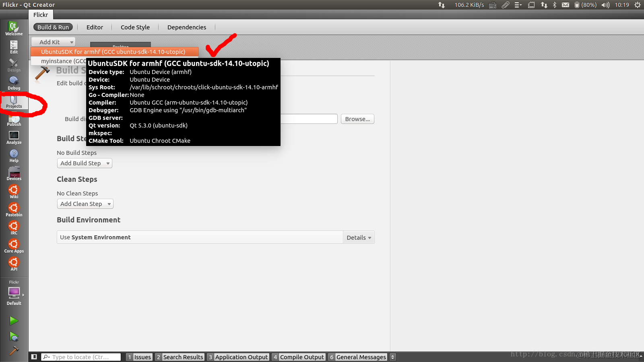
Task: Expand the Add Clean Step dropdown
Action: [x=85, y=204]
